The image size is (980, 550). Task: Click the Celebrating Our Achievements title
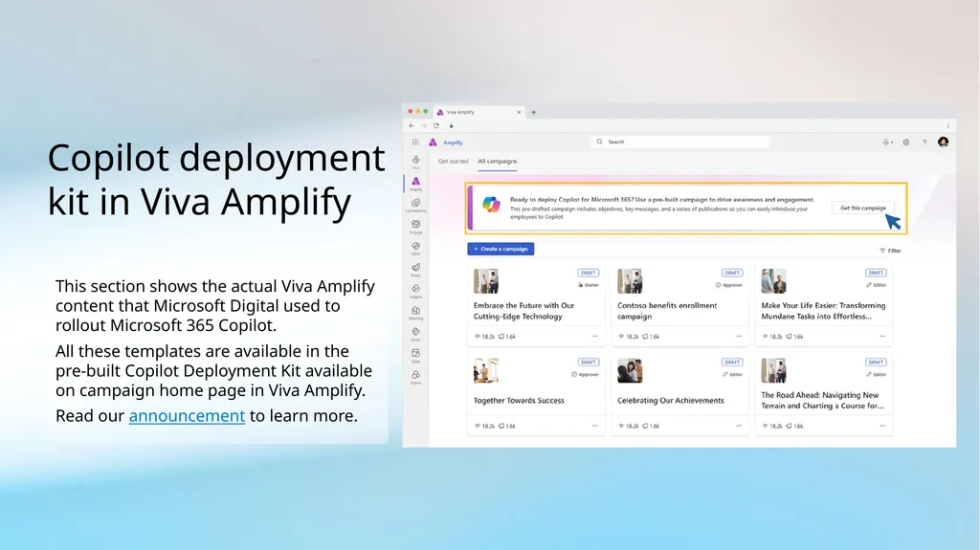click(671, 401)
